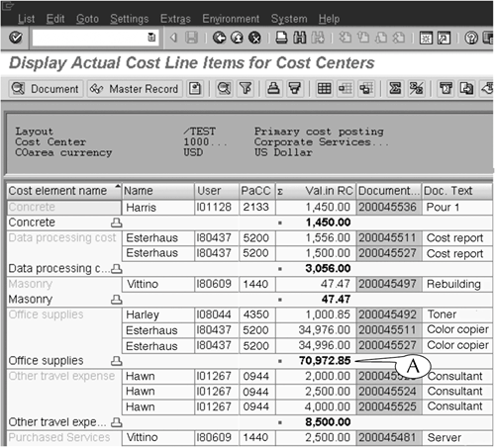Click the Find binoculars icon
The width and height of the screenshot is (495, 448).
point(299,38)
